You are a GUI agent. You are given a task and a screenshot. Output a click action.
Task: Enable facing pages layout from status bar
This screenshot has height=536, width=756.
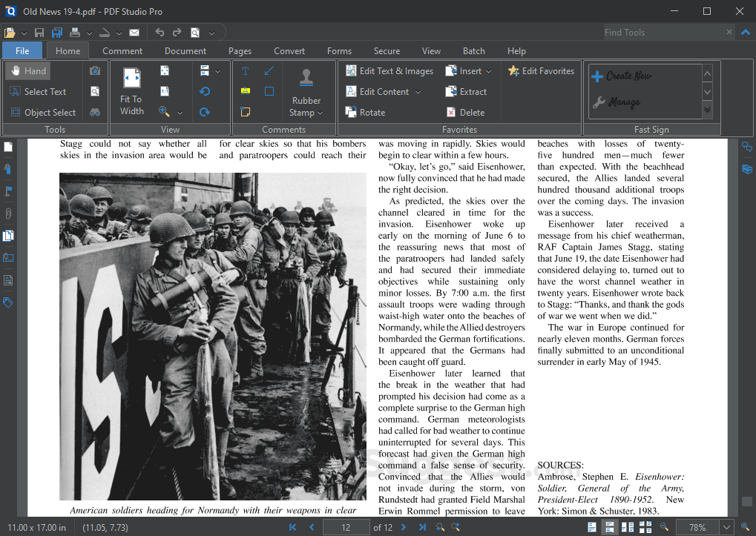pos(628,527)
